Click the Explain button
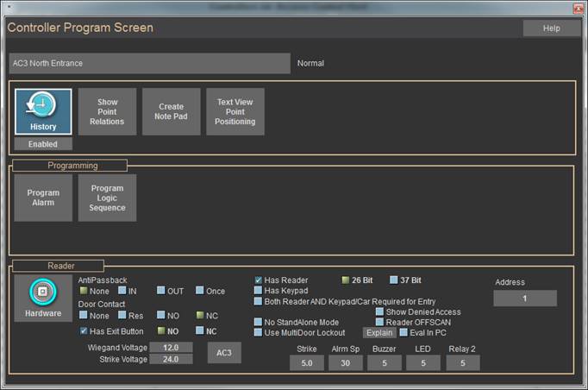Screen dimensions: 588x390 coord(378,332)
